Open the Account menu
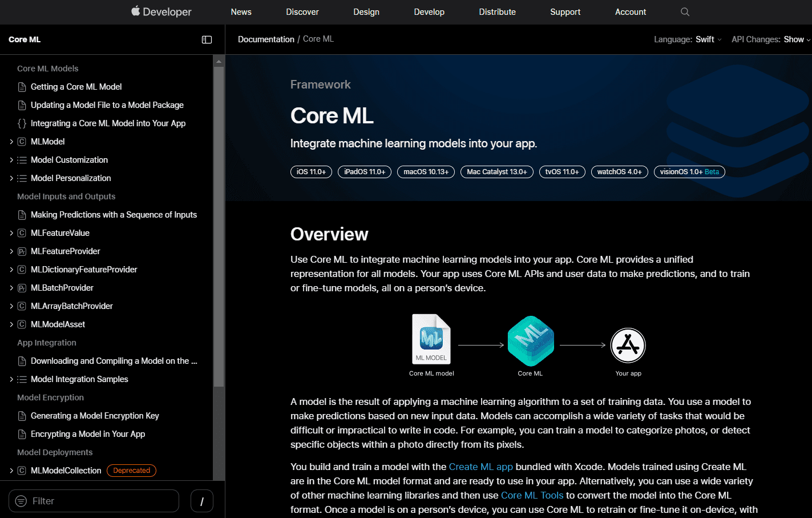 click(x=631, y=12)
